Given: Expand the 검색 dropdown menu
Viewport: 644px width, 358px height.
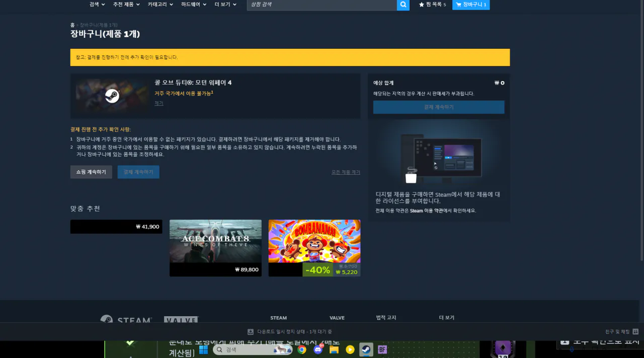Looking at the screenshot, I should pos(97,5).
